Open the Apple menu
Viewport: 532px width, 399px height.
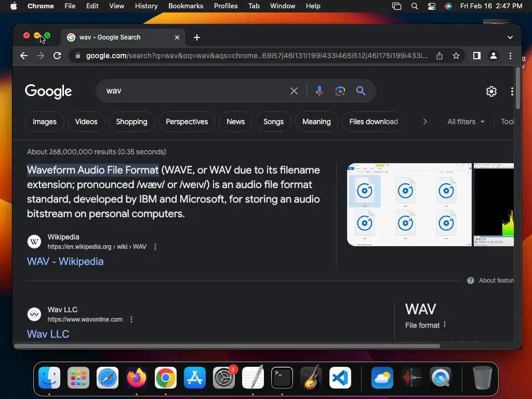tap(14, 6)
